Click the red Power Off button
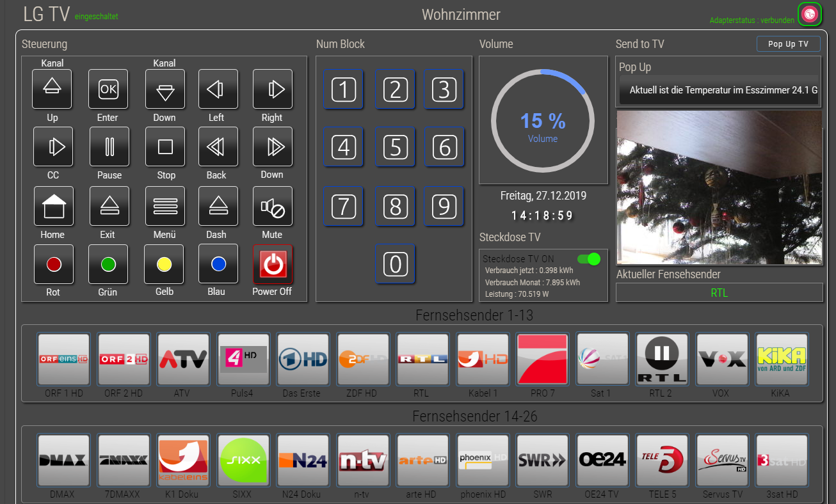 tap(273, 264)
